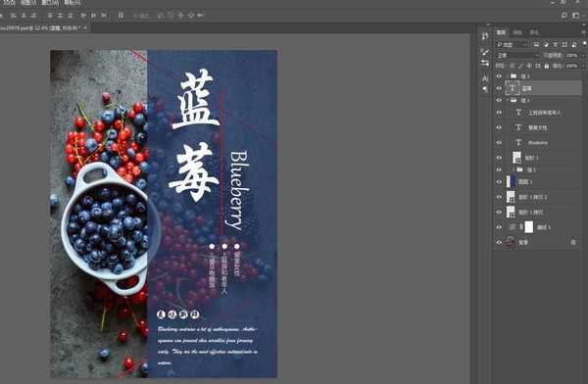Click the padlock on the 背景 layer
The image size is (588, 384).
tap(573, 243)
